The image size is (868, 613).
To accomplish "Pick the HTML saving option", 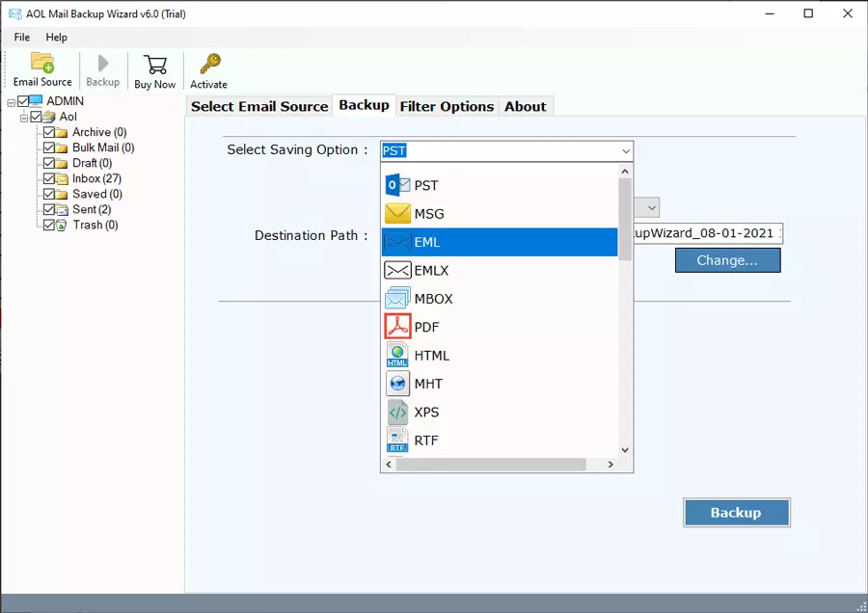I will point(500,356).
